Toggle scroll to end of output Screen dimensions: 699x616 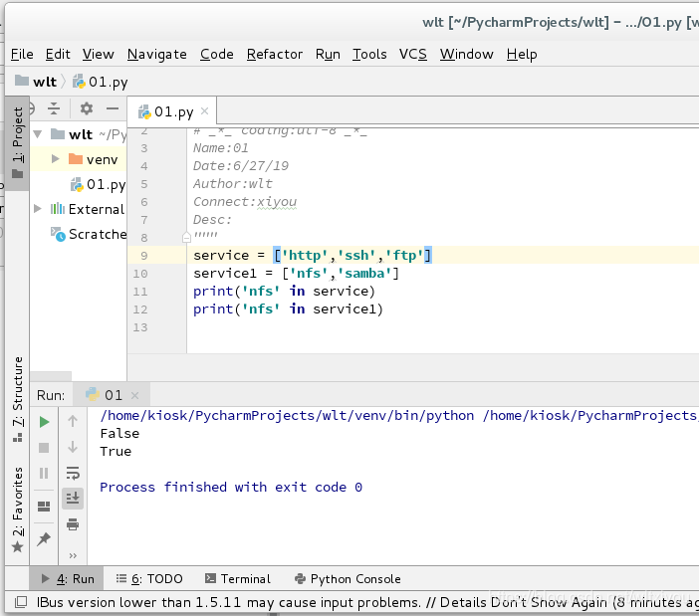tap(73, 498)
